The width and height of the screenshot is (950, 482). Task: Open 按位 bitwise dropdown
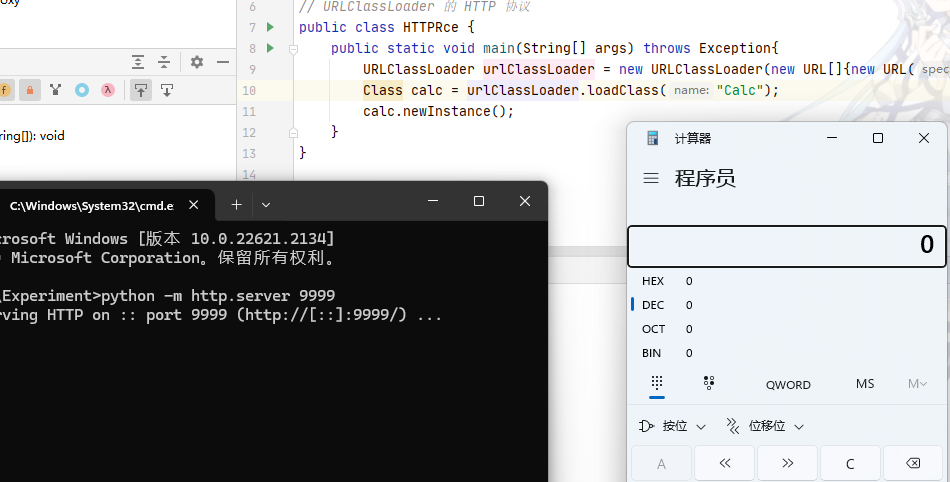(673, 426)
